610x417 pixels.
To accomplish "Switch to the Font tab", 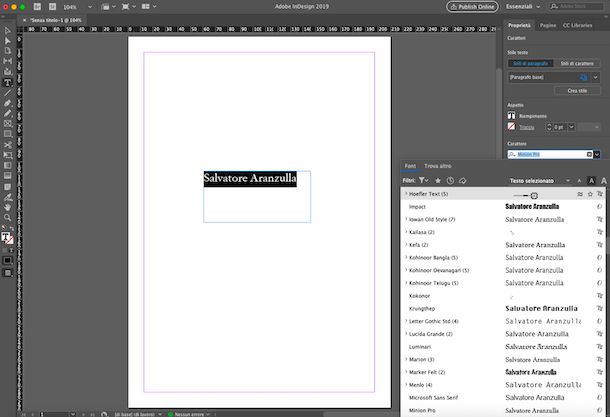I will point(410,166).
